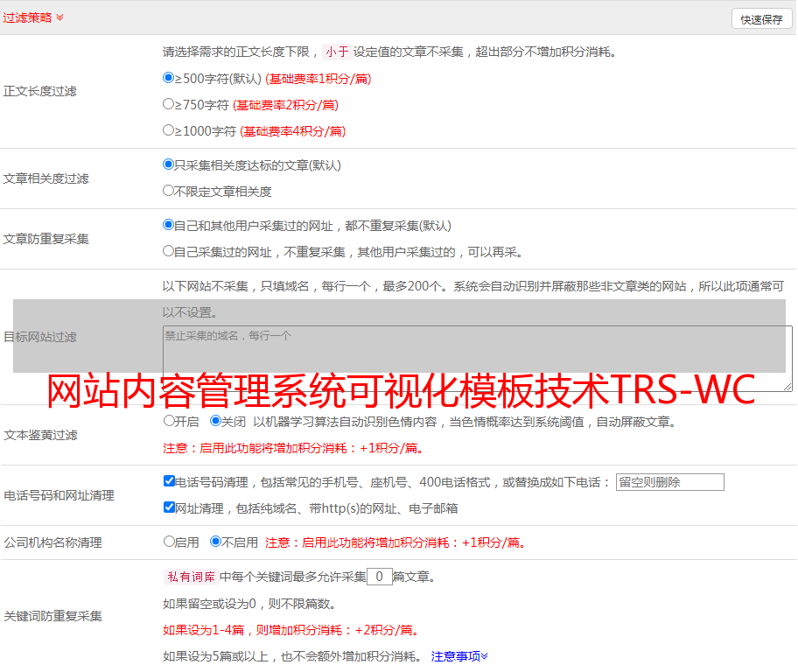
Task: Click the textarea resize grip corner
Action: 787,387
